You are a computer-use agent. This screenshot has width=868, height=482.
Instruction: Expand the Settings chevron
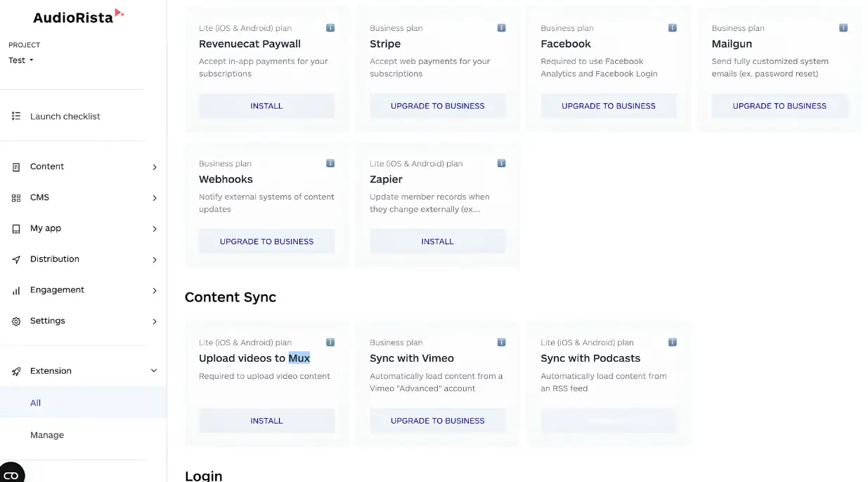pyautogui.click(x=155, y=322)
